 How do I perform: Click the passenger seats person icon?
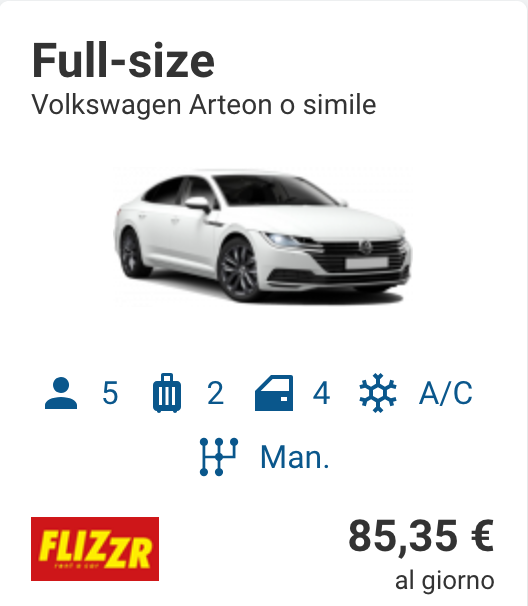61,393
